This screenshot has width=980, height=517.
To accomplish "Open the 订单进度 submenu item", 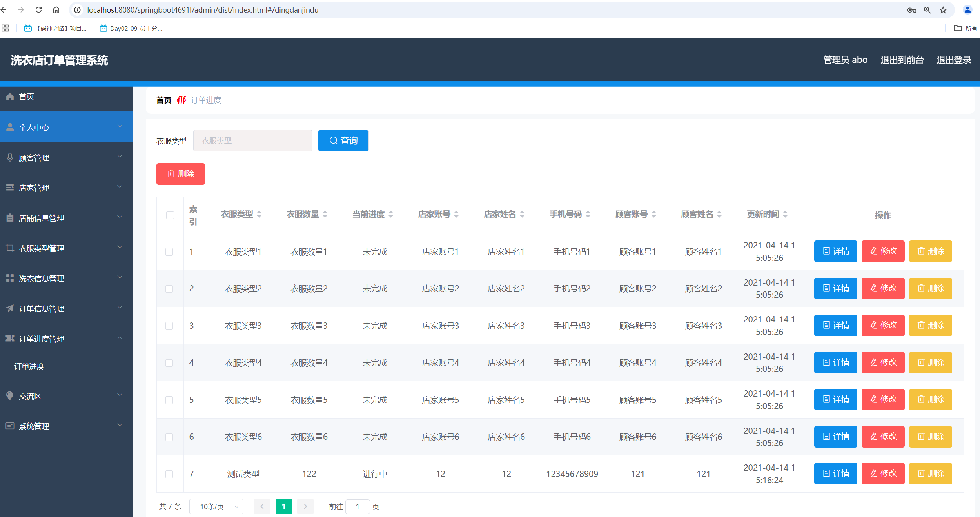I will tap(29, 366).
